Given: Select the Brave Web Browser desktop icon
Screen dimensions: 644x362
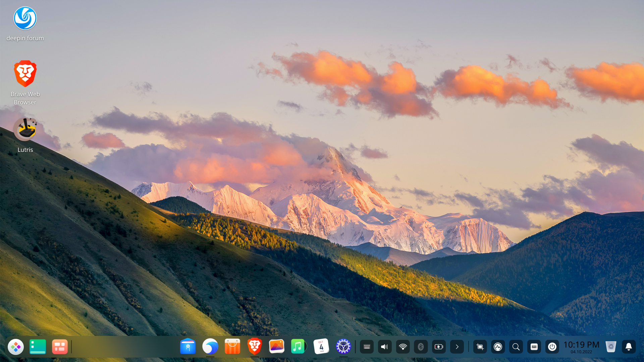Looking at the screenshot, I should click(x=25, y=82).
